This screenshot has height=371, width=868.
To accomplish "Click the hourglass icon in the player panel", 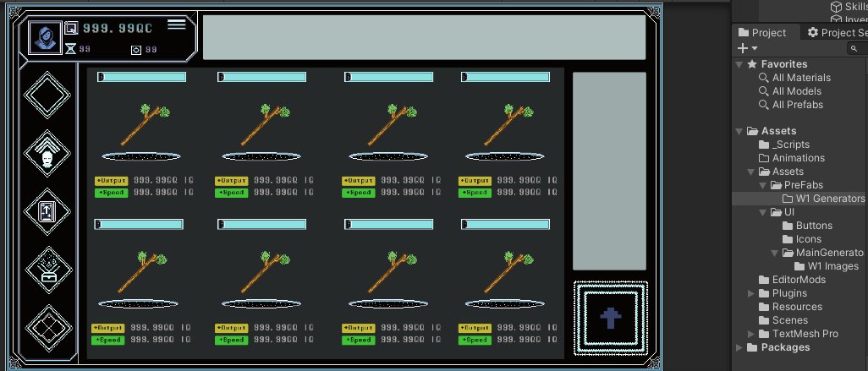I will [x=70, y=49].
